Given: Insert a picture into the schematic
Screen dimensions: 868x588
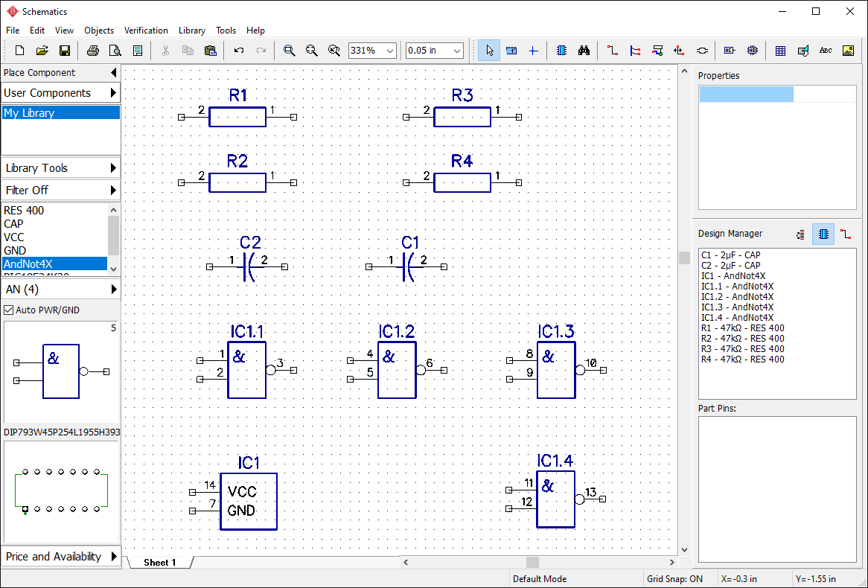Looking at the screenshot, I should pyautogui.click(x=848, y=51).
